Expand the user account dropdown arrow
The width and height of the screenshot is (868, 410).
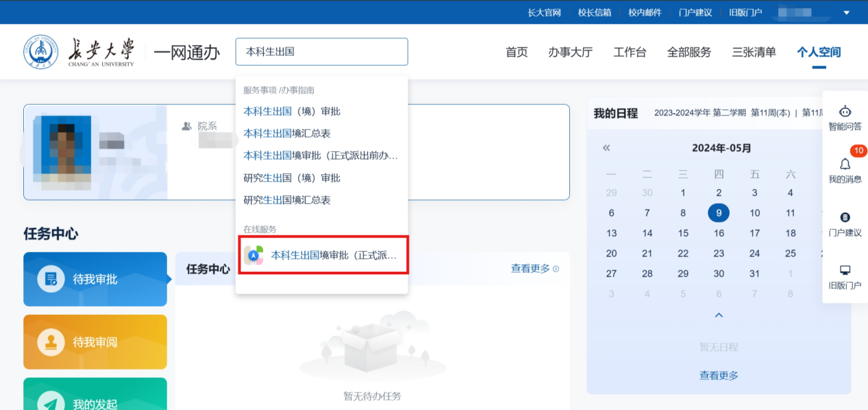[x=846, y=12]
